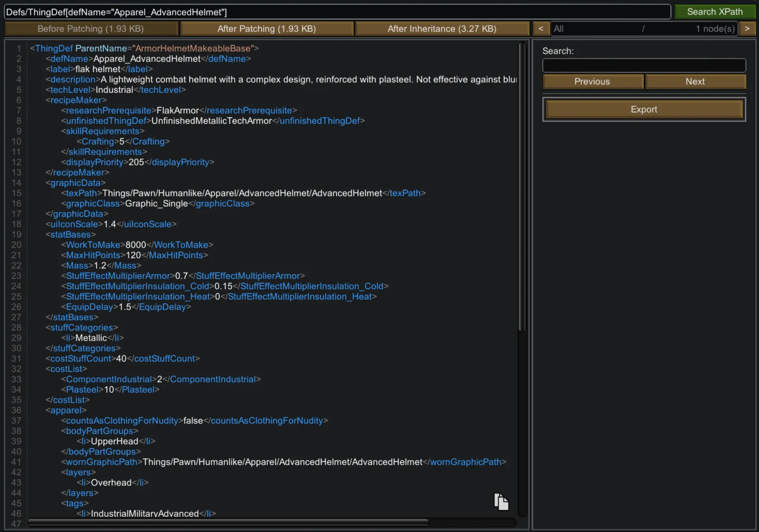Screen dimensions: 759x532
Task: Click the horizontal scrollbar below the XML code
Action: [x=228, y=522]
